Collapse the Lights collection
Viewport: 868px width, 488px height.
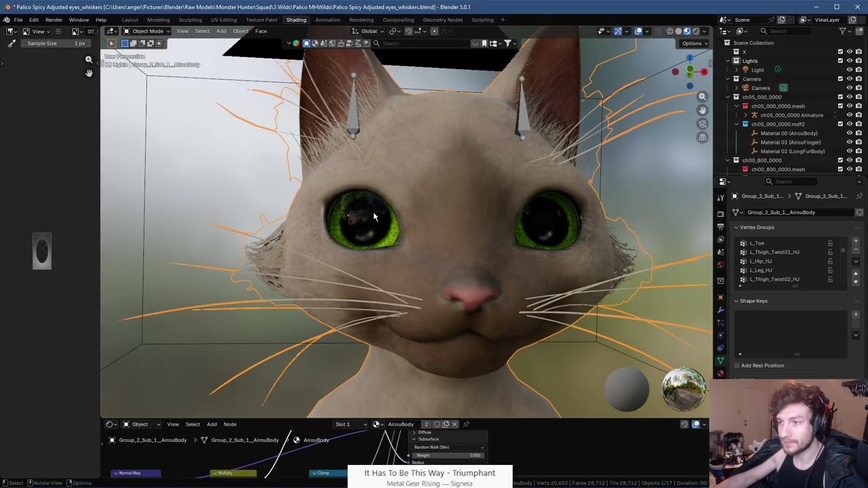point(728,61)
